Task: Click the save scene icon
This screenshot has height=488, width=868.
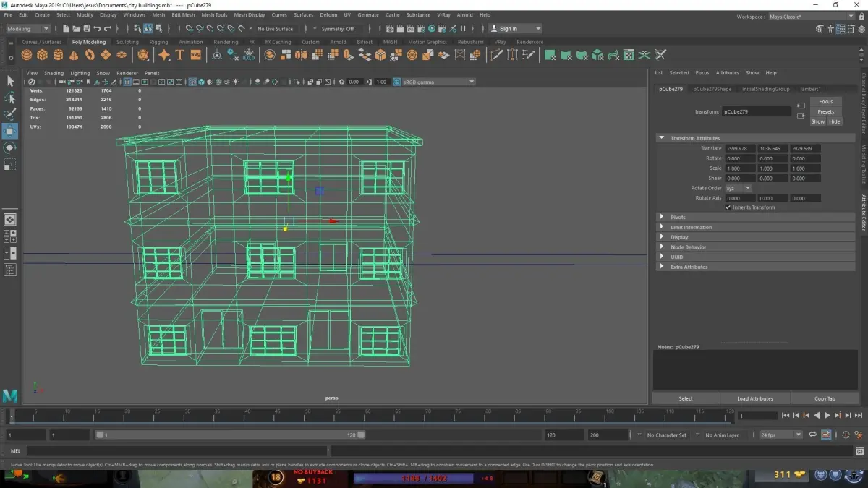Action: click(x=86, y=29)
